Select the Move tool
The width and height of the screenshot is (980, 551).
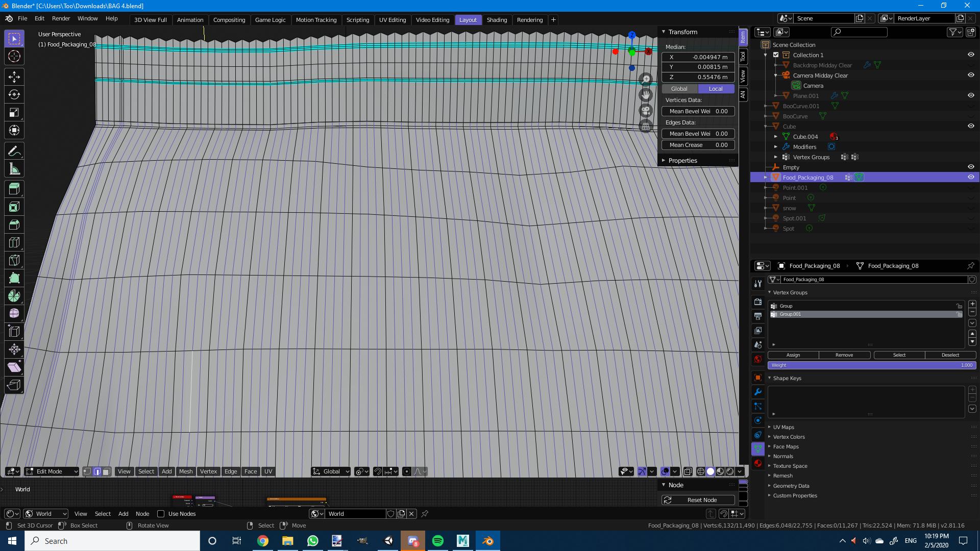[x=14, y=77]
